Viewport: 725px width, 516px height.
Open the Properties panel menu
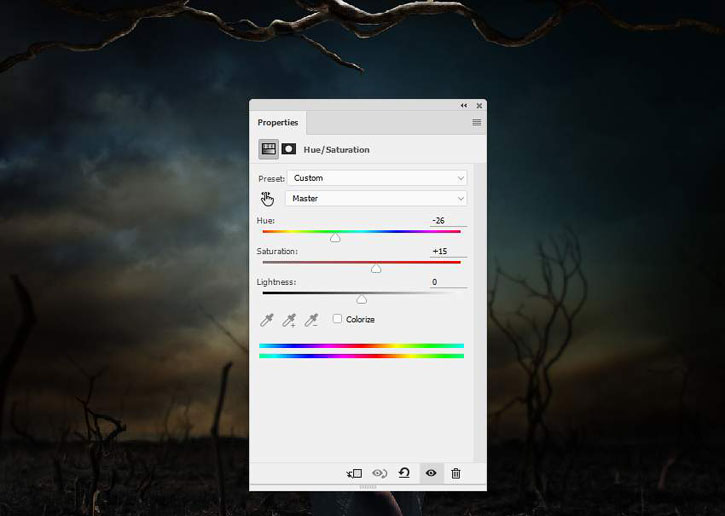(x=477, y=123)
